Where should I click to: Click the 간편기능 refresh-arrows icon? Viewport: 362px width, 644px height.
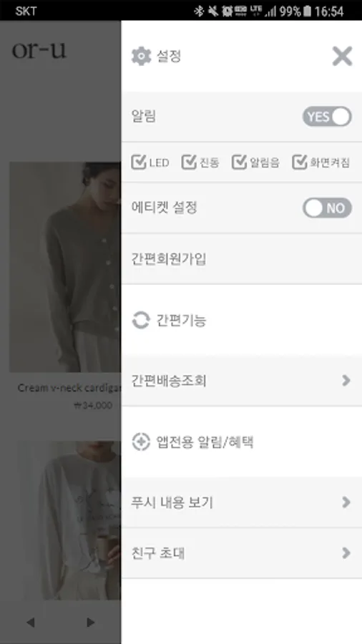click(141, 321)
